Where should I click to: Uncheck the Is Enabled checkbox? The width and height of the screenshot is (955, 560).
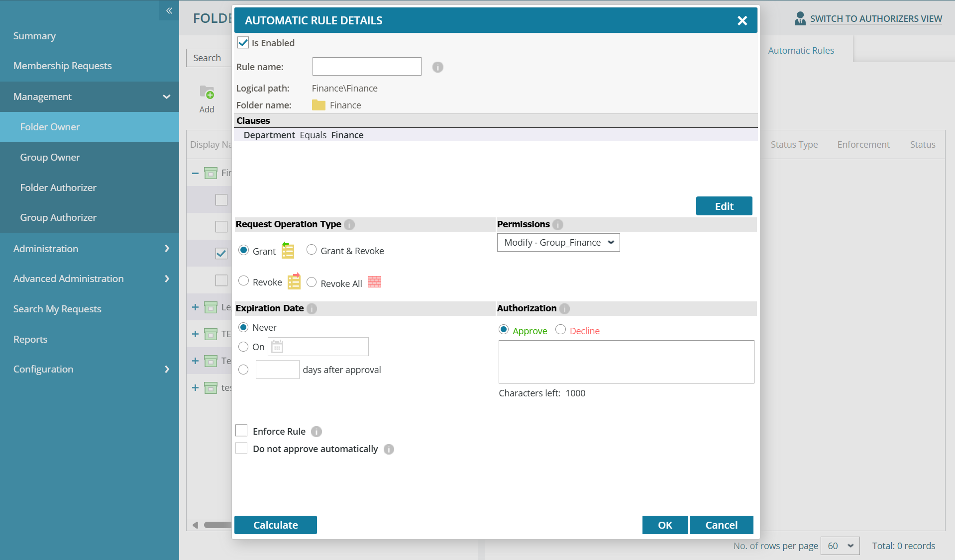pyautogui.click(x=242, y=43)
